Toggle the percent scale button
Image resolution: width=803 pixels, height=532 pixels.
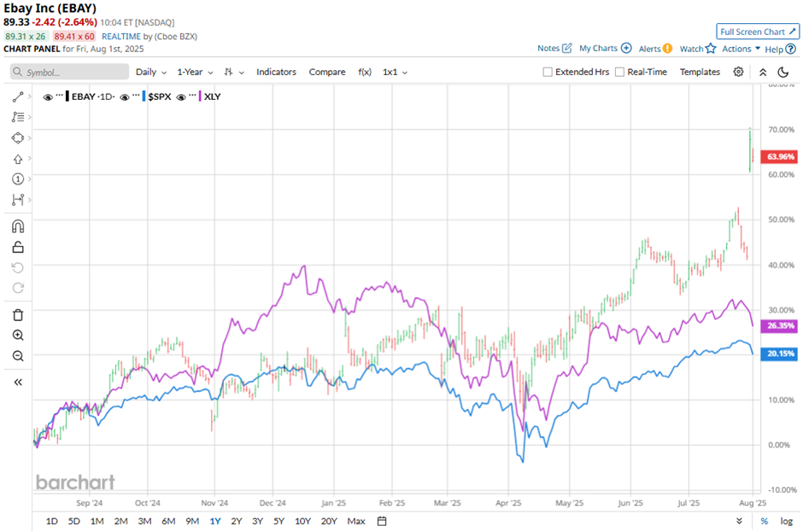(x=764, y=521)
